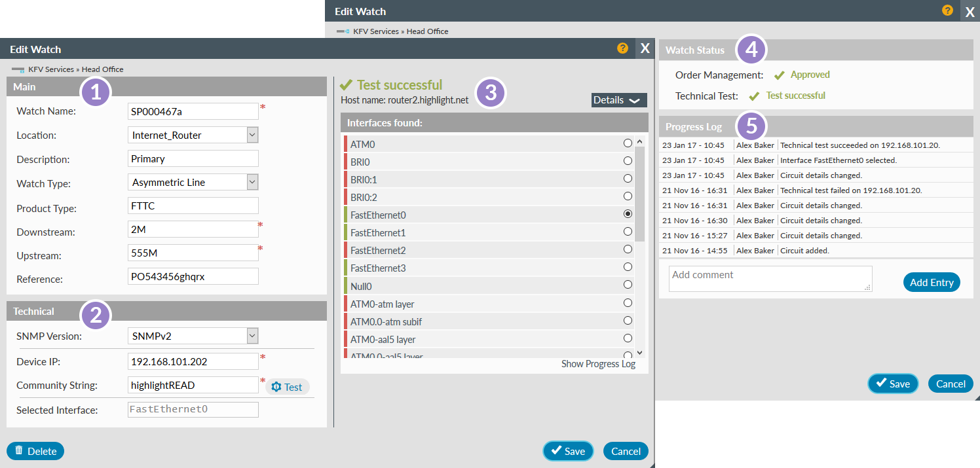The height and width of the screenshot is (468, 980).
Task: Click the trash Delete button
Action: tap(35, 451)
